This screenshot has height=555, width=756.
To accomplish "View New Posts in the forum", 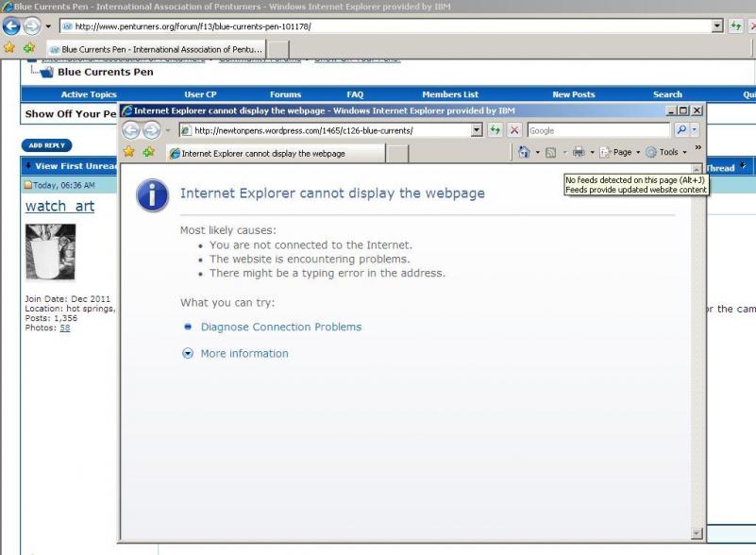I will click(574, 94).
